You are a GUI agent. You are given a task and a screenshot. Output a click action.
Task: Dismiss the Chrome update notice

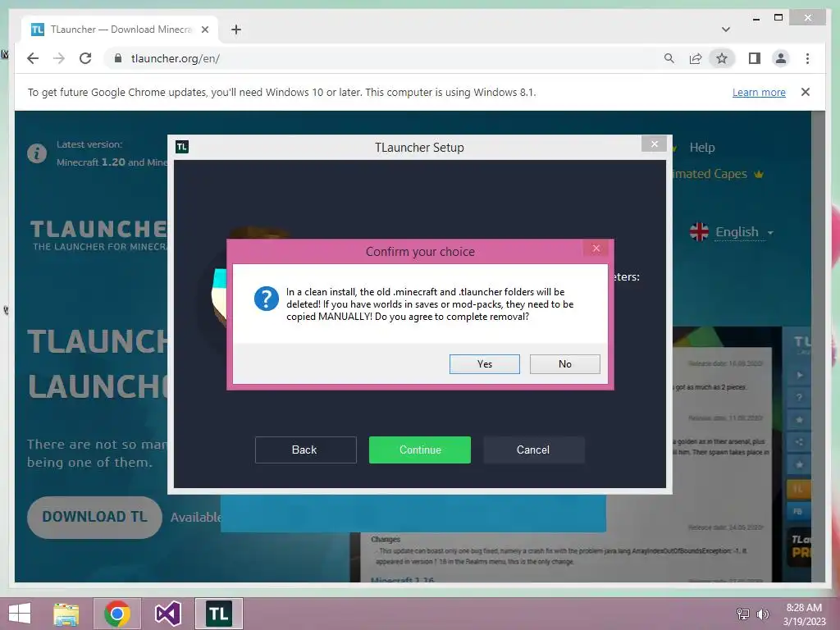pyautogui.click(x=805, y=92)
